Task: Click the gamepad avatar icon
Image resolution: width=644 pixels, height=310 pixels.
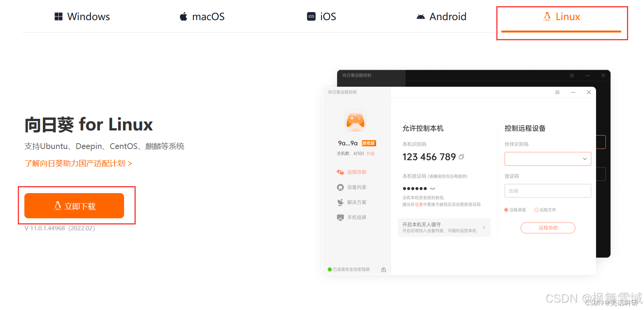Action: coord(355,120)
